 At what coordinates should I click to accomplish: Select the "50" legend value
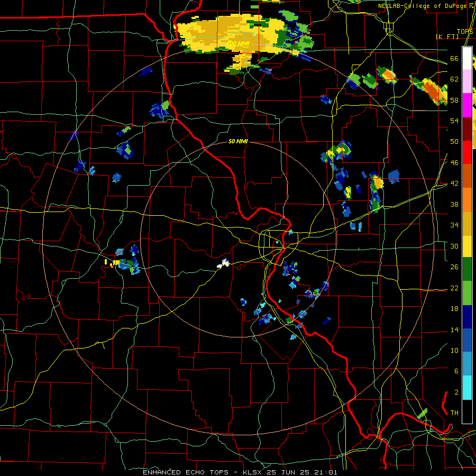point(454,142)
